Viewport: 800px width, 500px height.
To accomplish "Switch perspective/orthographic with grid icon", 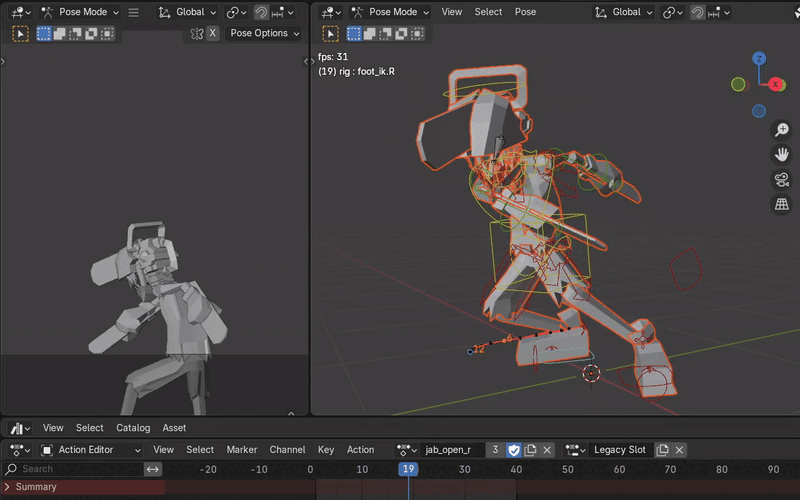I will 782,204.
